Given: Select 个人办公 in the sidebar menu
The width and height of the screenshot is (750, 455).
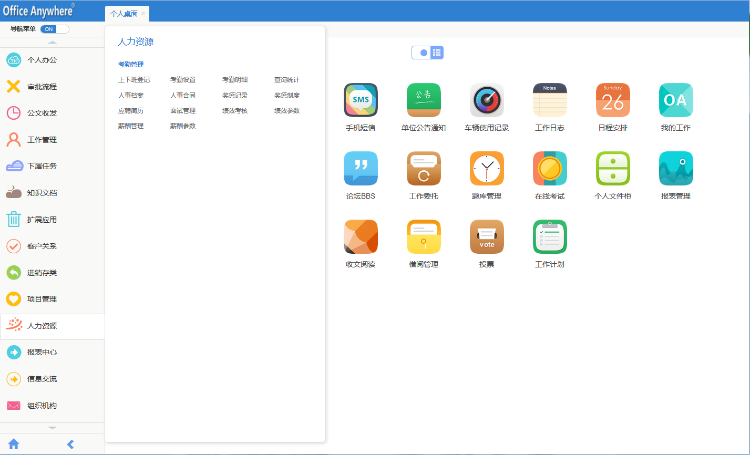Looking at the screenshot, I should tap(41, 60).
